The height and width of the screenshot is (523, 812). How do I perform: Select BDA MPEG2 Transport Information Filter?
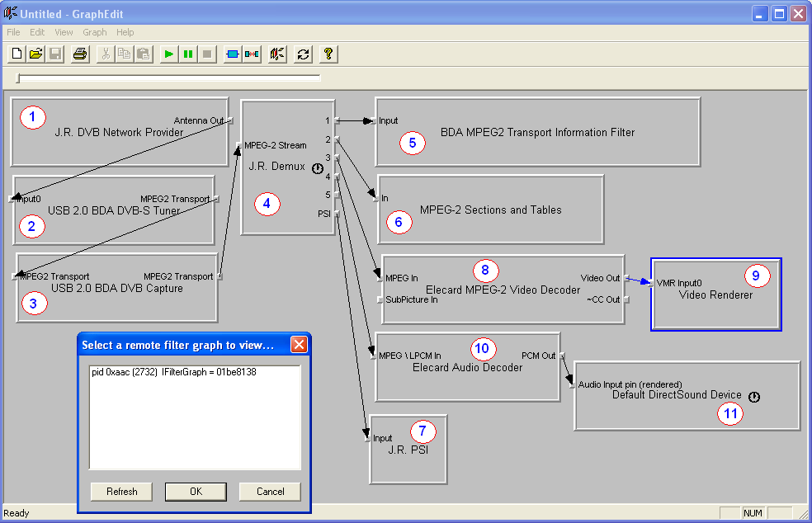pos(537,133)
